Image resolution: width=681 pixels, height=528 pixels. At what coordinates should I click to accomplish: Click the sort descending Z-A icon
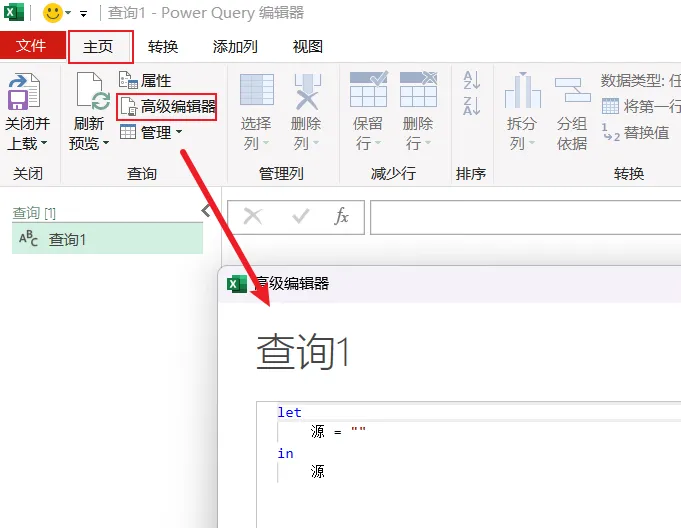point(472,106)
